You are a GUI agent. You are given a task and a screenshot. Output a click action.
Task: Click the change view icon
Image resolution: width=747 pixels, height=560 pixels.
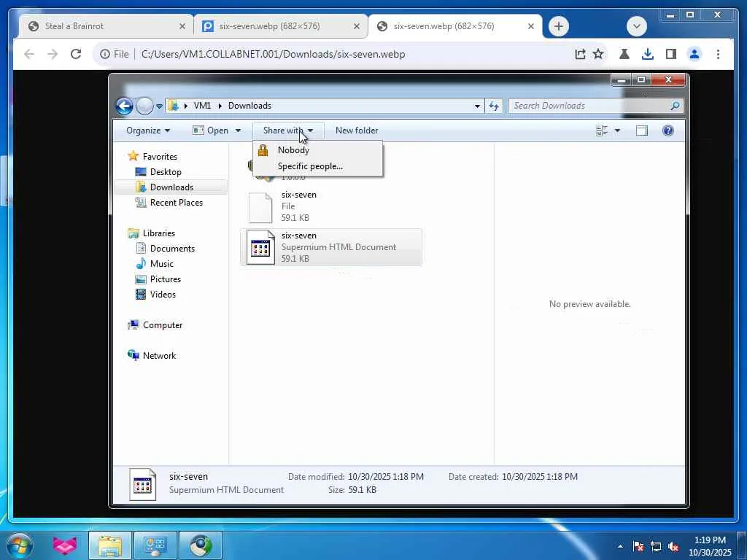click(x=602, y=131)
